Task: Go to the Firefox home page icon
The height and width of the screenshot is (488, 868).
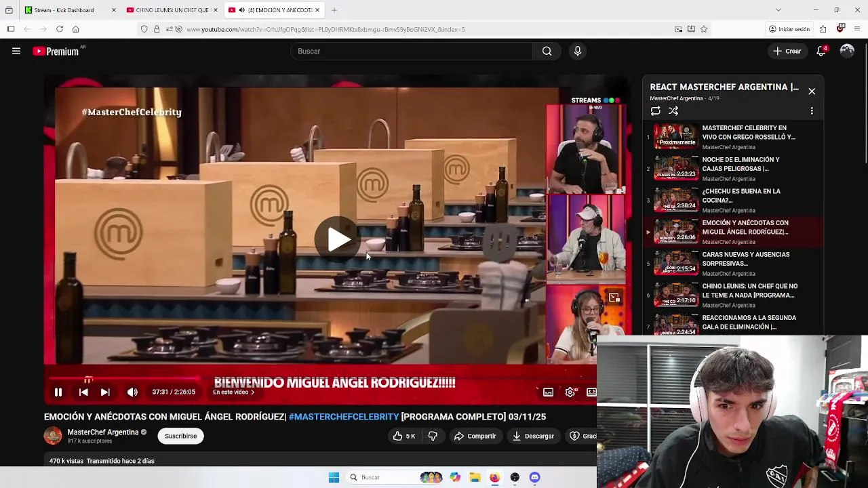Action: click(75, 29)
